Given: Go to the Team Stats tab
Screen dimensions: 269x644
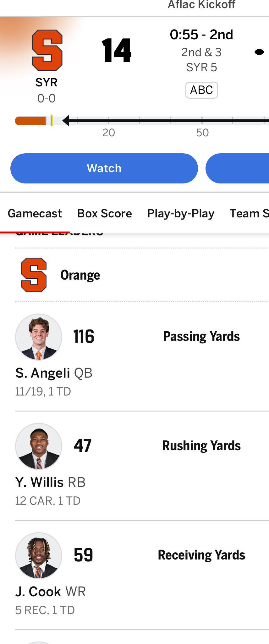Looking at the screenshot, I should click(249, 214).
